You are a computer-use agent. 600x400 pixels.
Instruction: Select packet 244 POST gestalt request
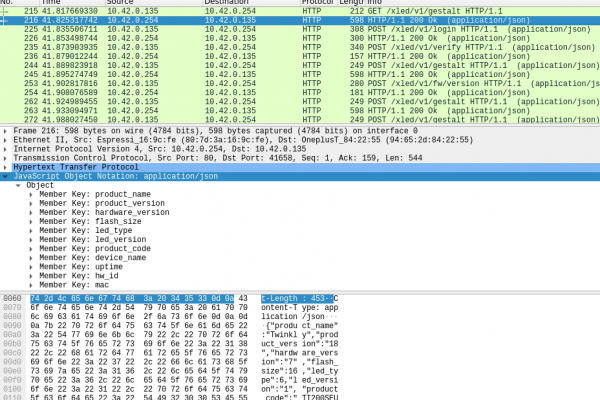tap(300, 65)
